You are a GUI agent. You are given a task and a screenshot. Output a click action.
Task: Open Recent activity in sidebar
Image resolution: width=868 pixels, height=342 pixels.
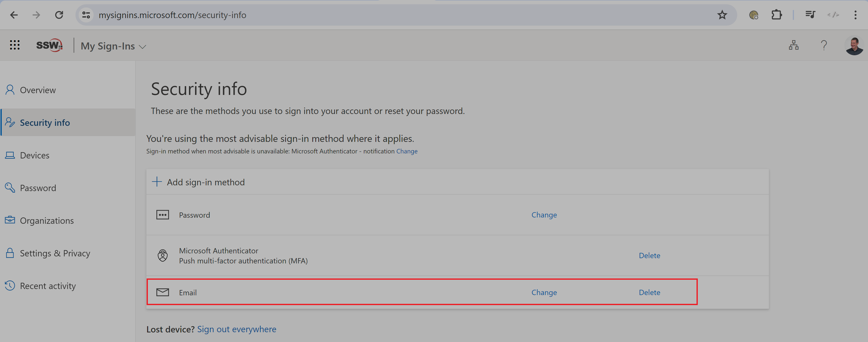point(48,286)
